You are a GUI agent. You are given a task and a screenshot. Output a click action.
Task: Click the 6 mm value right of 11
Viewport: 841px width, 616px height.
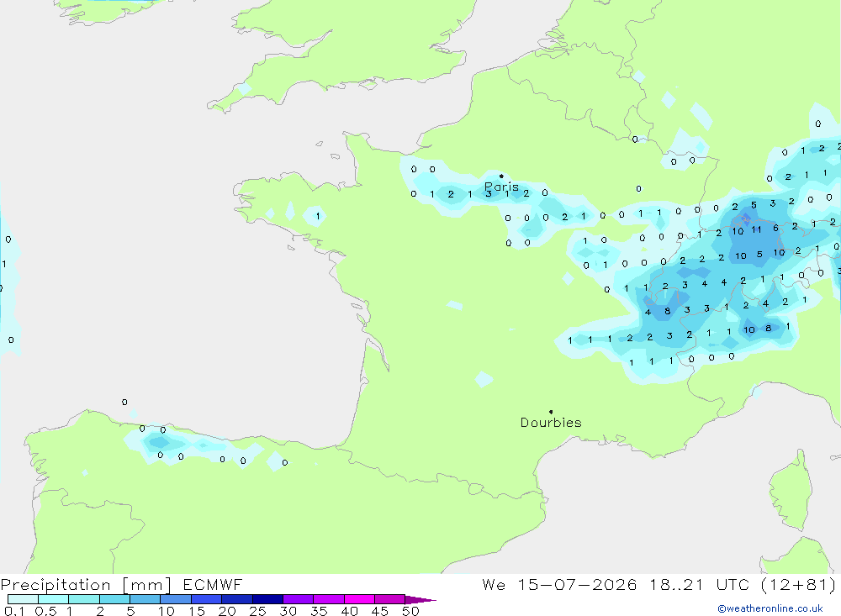775,228
